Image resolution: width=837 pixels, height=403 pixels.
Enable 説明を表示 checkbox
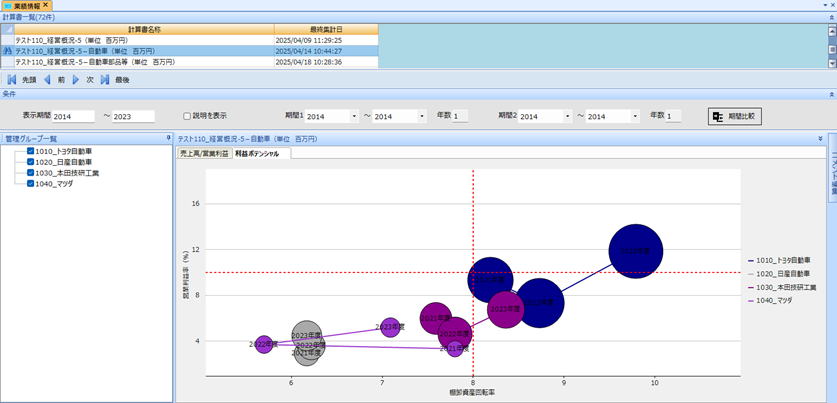click(x=187, y=115)
